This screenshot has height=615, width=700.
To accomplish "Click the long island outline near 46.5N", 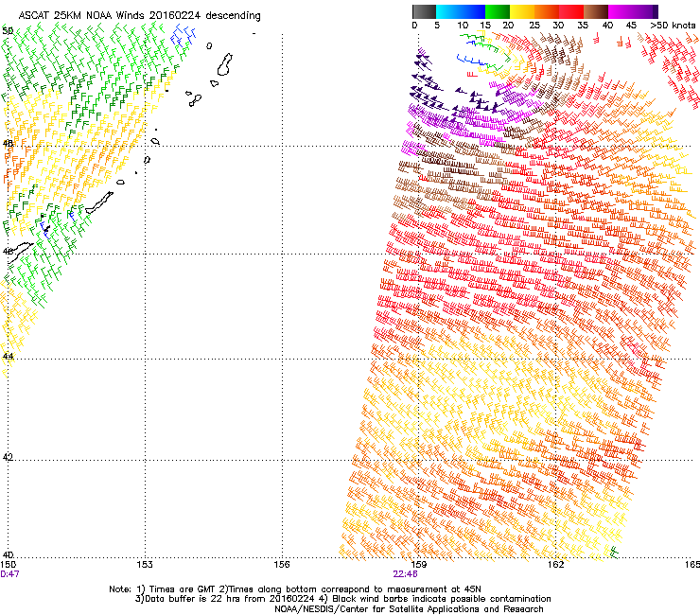I will tap(99, 202).
